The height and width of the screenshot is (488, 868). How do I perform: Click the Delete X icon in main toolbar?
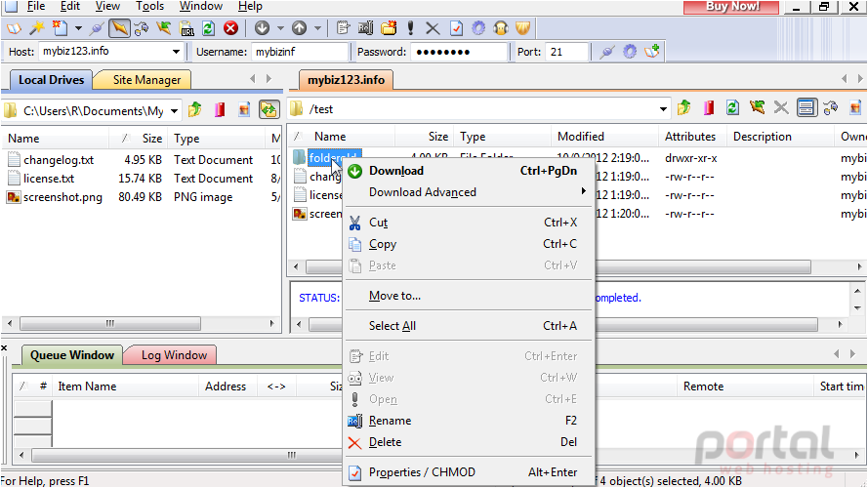(433, 27)
